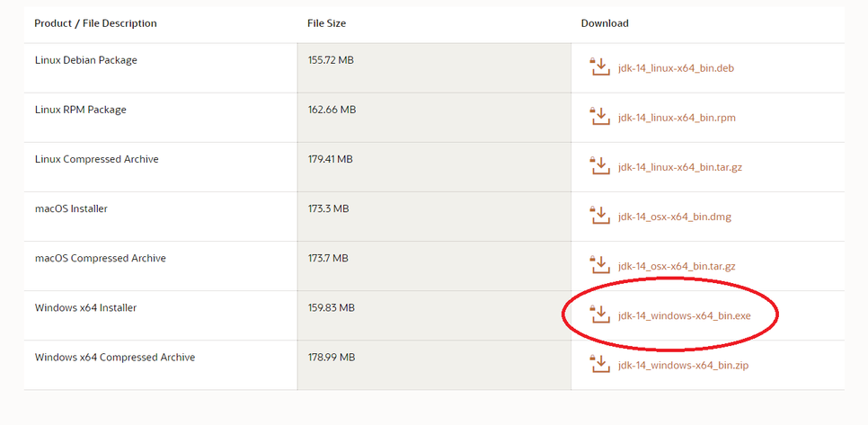Click download icon for jdk-14_linux-x64_bin.rpm

pyautogui.click(x=600, y=116)
